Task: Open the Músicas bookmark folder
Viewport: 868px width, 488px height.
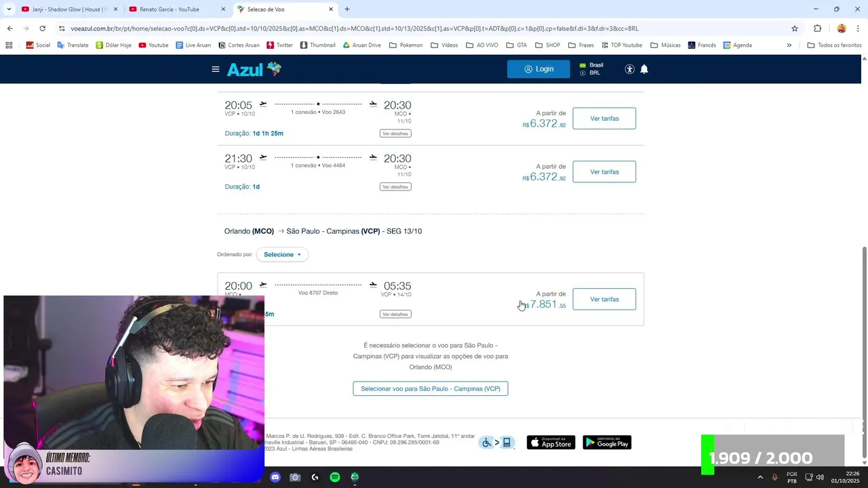Action: pos(665,45)
